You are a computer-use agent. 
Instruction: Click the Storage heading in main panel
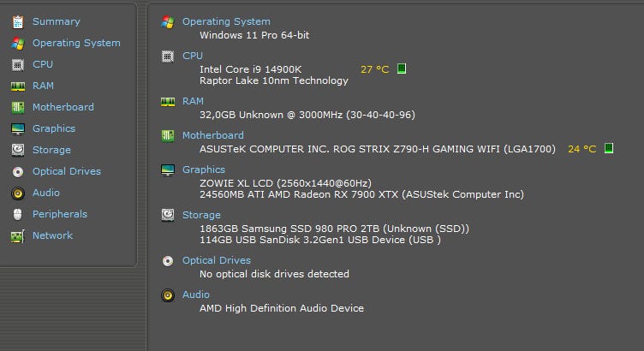201,215
